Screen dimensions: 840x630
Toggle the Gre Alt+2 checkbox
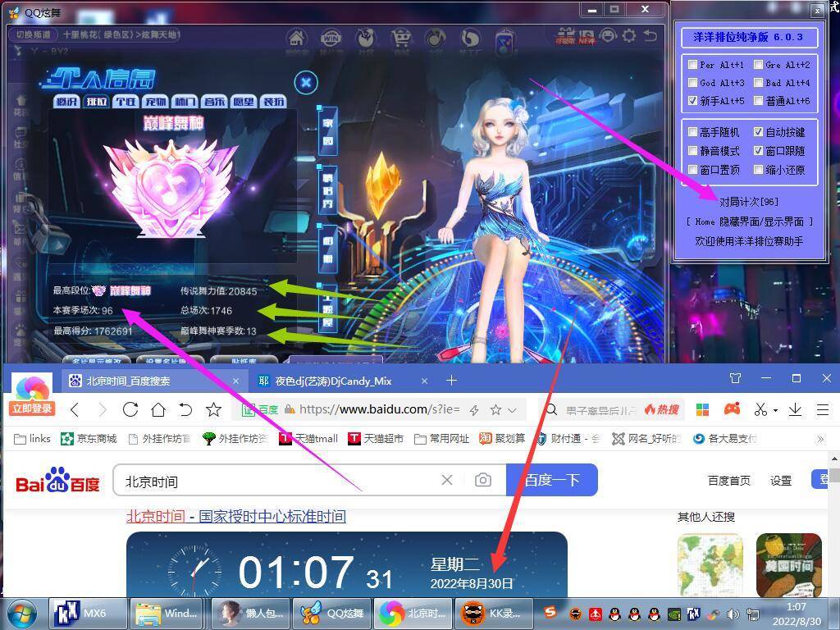tap(758, 65)
